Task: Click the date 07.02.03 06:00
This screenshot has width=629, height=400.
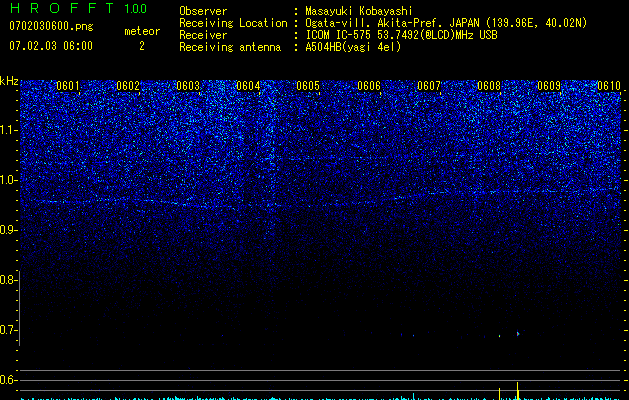Action: tap(51, 46)
